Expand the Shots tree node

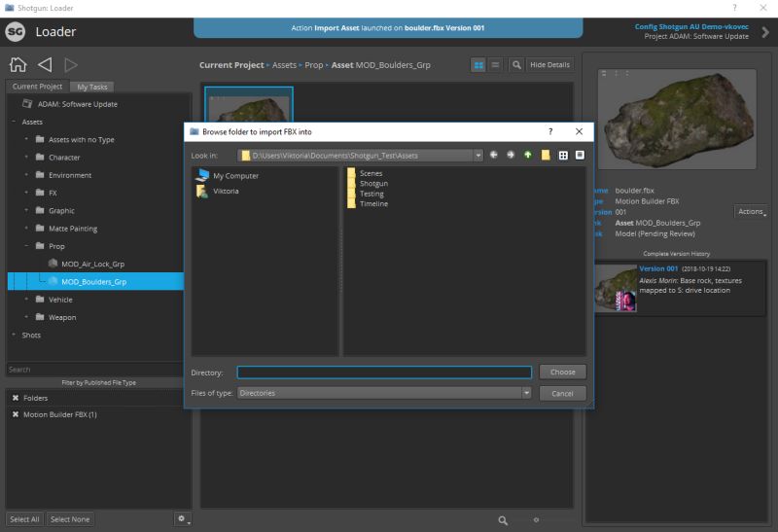(x=14, y=335)
